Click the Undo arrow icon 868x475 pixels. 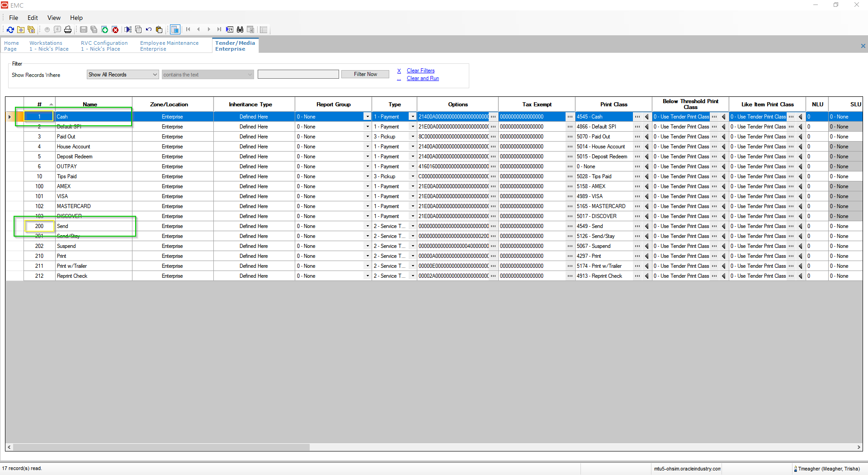point(149,29)
